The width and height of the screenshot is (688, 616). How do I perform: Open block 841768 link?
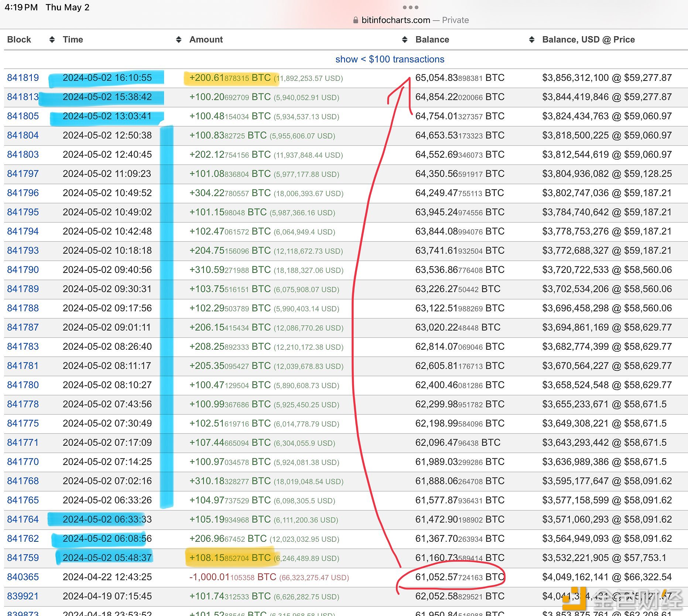23,481
